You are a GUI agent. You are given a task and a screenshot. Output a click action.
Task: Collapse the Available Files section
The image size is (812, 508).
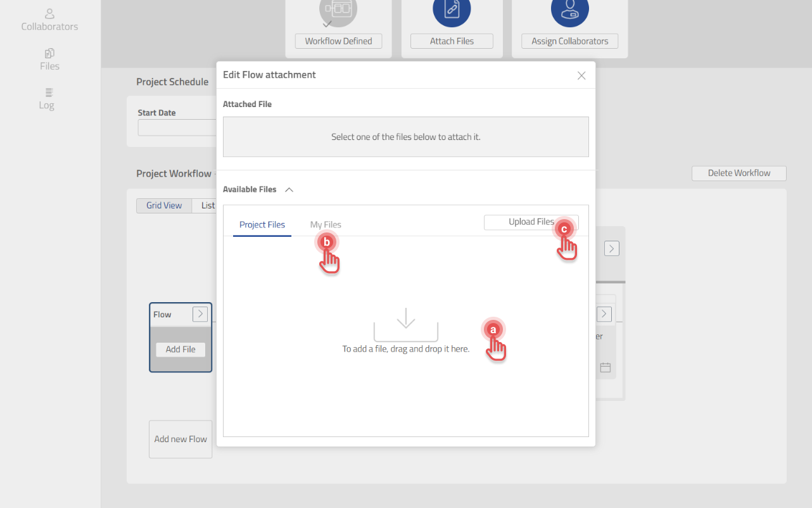click(x=289, y=189)
